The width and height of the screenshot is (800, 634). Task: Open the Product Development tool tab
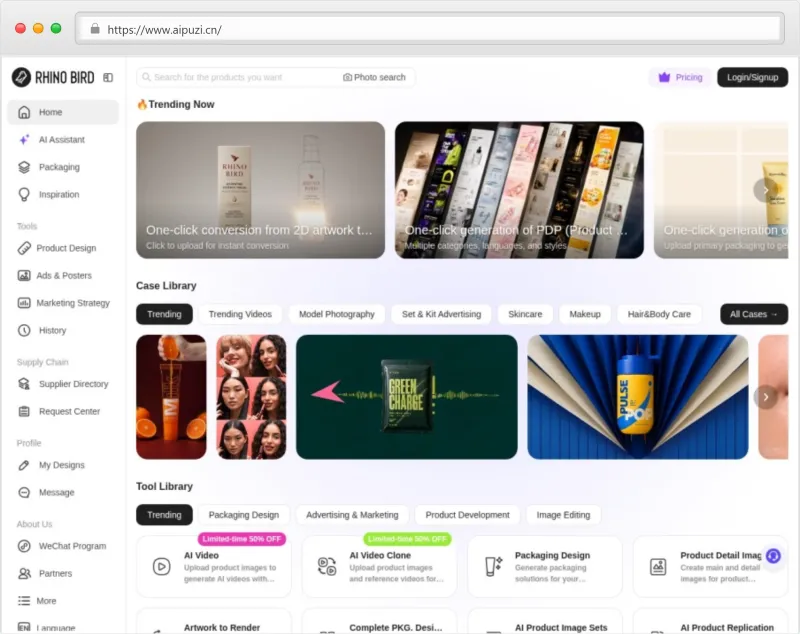(467, 515)
